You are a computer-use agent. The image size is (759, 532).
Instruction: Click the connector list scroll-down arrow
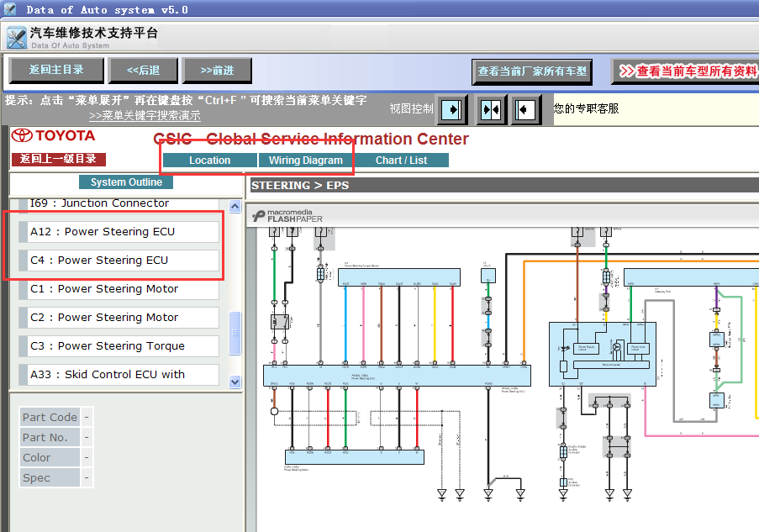[235, 382]
